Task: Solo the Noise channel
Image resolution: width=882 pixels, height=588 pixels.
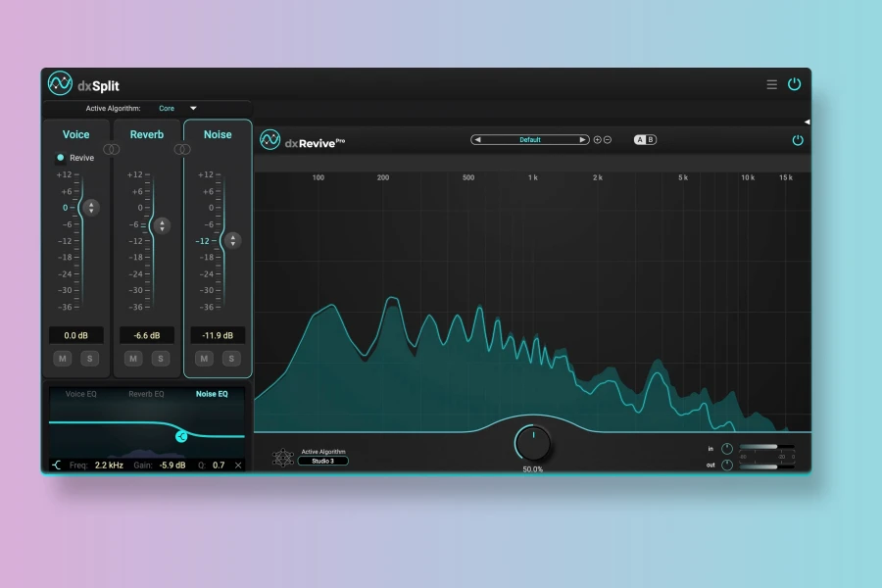Action: [231, 359]
